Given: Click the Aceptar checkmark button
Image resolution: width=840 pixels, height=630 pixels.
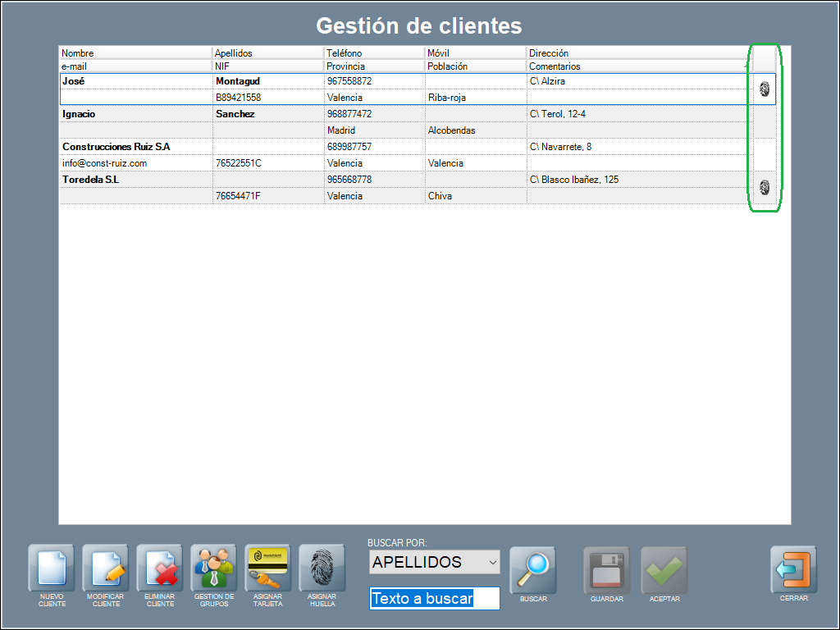Looking at the screenshot, I should coord(664,569).
